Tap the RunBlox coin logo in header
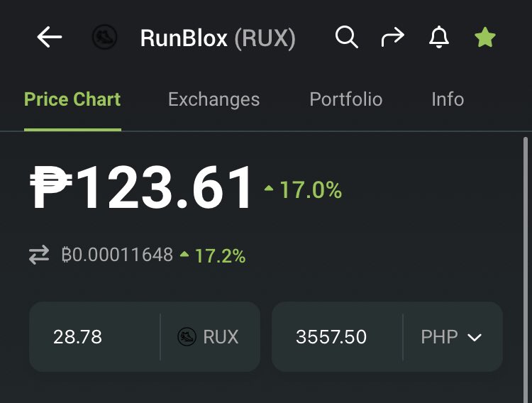This screenshot has height=403, width=532. [x=104, y=37]
